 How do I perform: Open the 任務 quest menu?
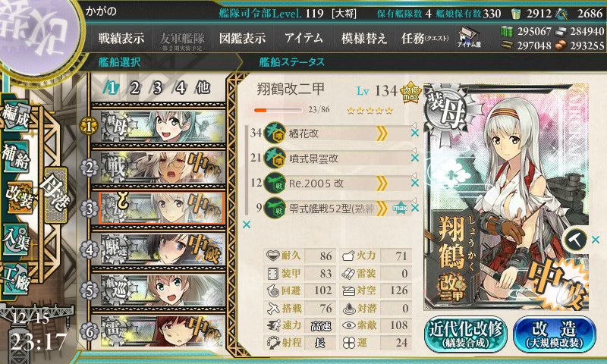click(x=425, y=38)
